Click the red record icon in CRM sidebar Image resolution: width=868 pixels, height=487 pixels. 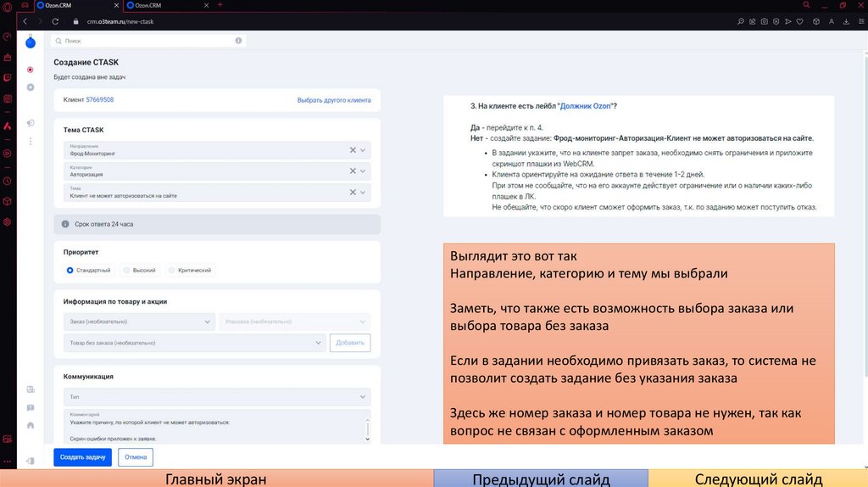(31, 70)
